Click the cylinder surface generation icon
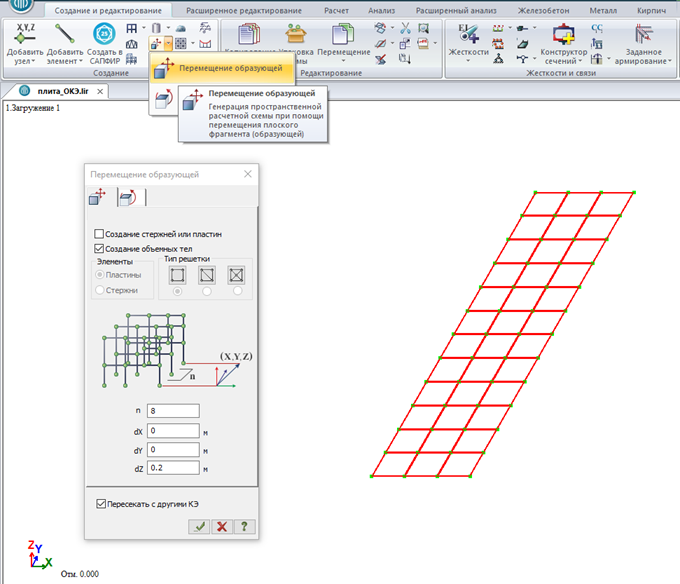The image size is (680, 584). 156,29
